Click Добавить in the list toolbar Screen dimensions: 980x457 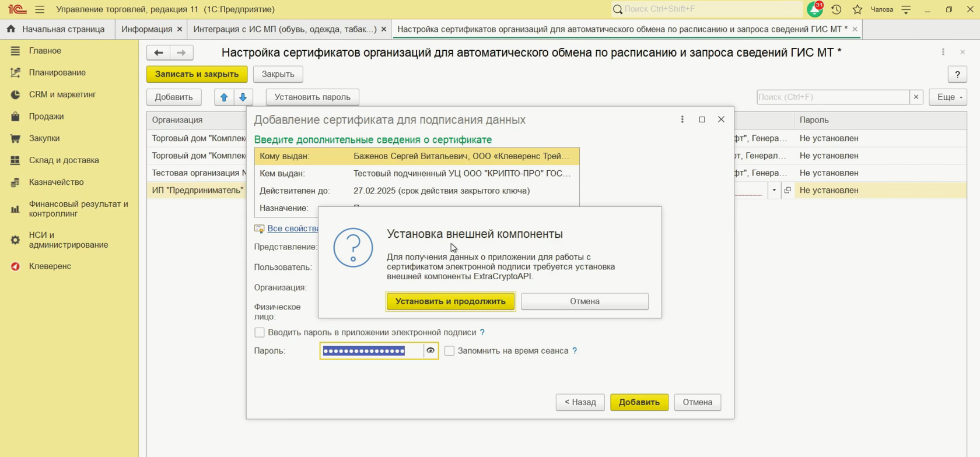click(x=174, y=97)
